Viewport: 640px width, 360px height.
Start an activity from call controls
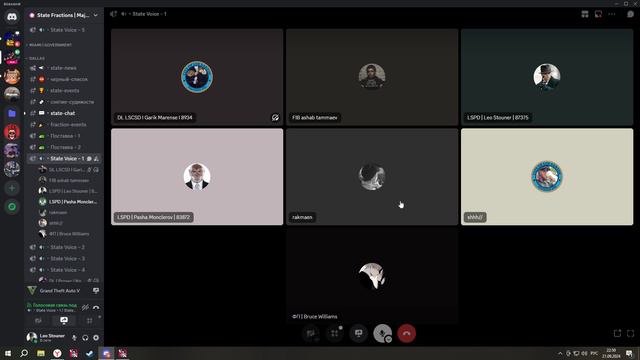335,333
